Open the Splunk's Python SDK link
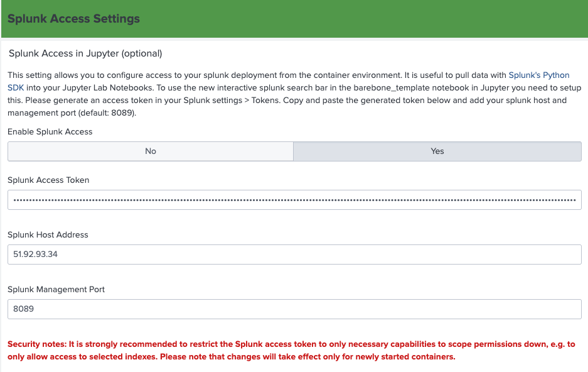The height and width of the screenshot is (372, 588). coord(539,75)
